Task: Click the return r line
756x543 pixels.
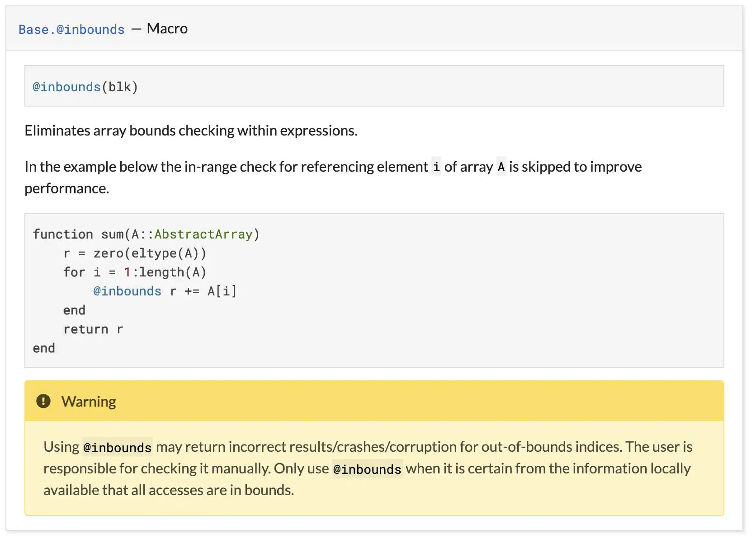Action: [x=93, y=329]
